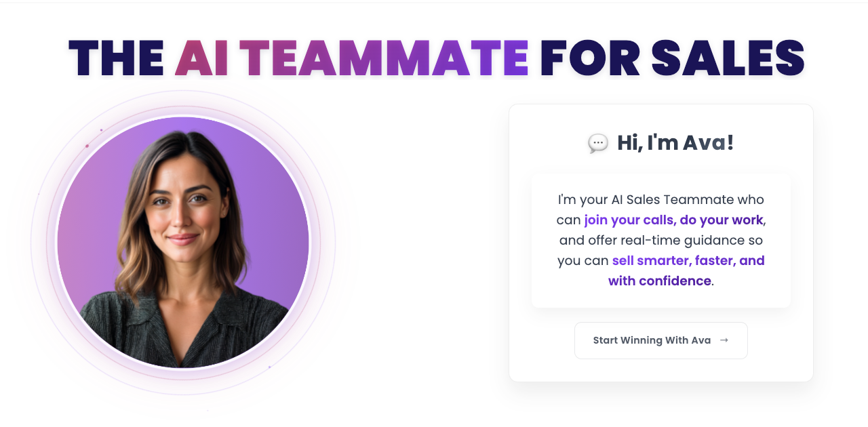Click the Start Winning With Ava button

[660, 340]
